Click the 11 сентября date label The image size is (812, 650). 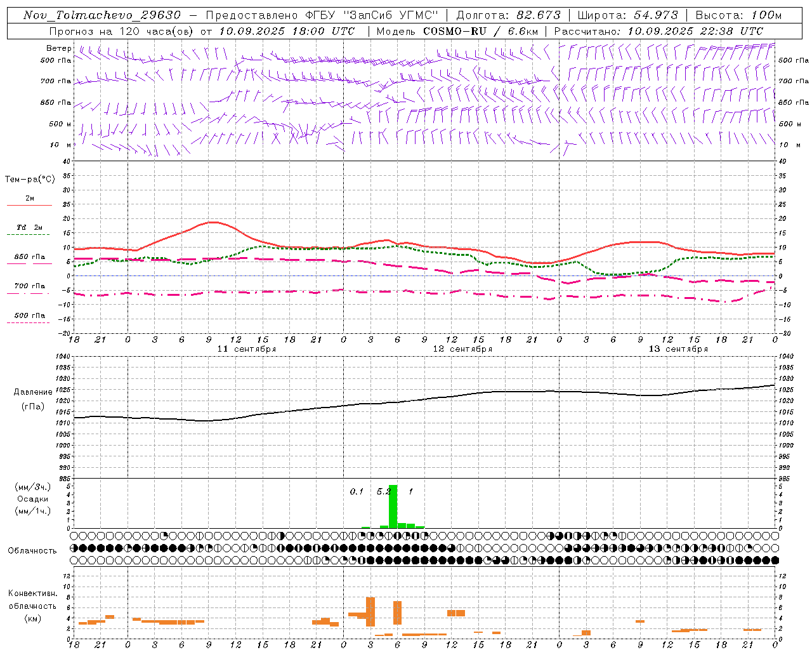click(247, 349)
